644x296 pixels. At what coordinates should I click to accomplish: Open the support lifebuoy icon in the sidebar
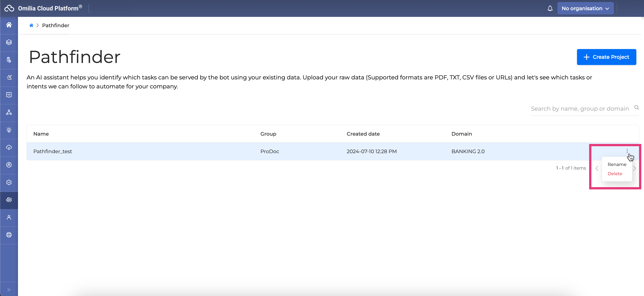click(x=9, y=235)
